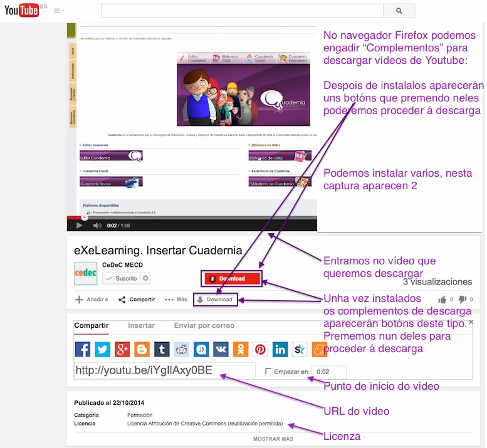Share on Odnoklassniki
487x448 pixels.
pyautogui.click(x=241, y=349)
